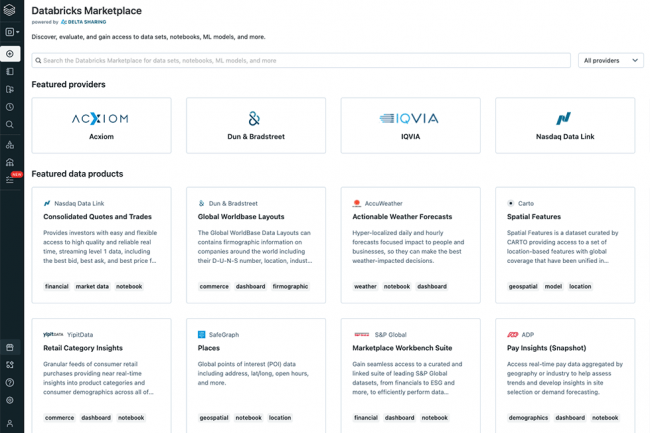
Task: Open the Settings gear icon in sidebar
Action: [x=10, y=400]
